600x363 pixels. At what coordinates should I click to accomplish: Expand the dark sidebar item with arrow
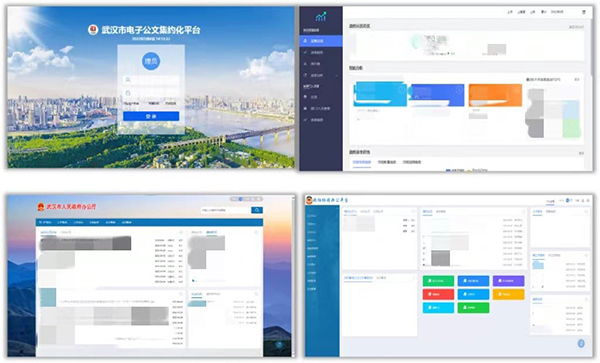pos(321,75)
